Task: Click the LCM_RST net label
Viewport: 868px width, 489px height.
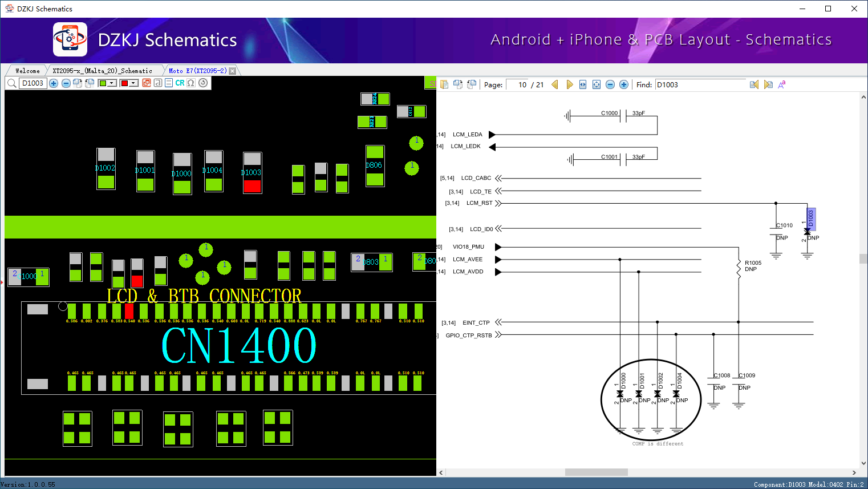Action: click(480, 203)
